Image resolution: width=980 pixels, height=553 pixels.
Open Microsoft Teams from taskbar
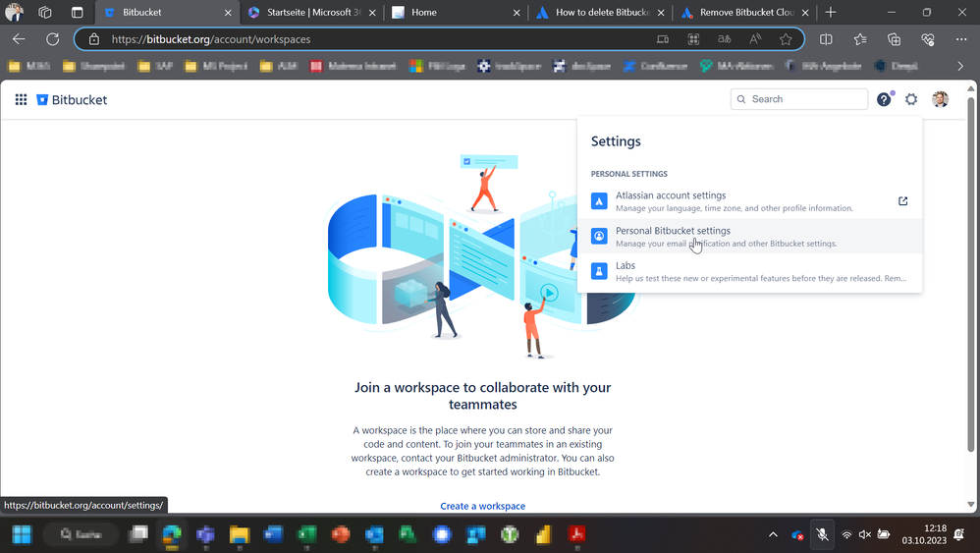[205, 534]
